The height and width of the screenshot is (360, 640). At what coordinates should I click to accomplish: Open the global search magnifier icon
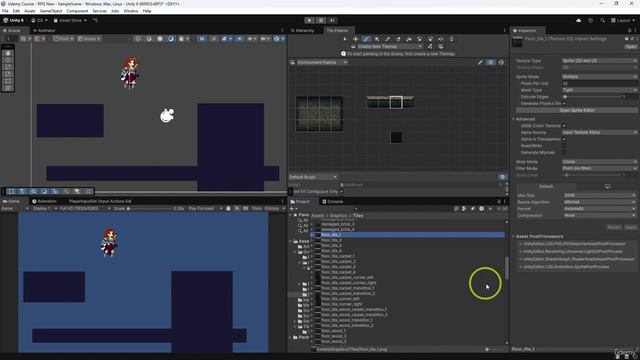[602, 20]
